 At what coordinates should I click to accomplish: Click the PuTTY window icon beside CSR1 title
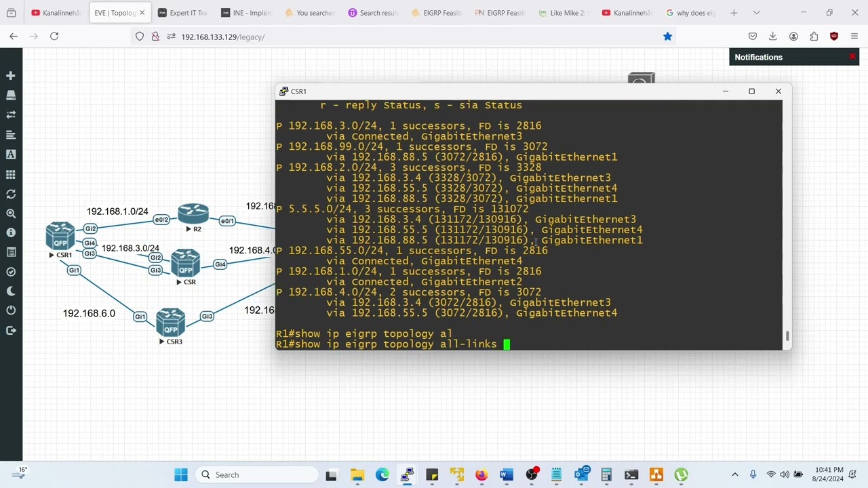[x=284, y=91]
